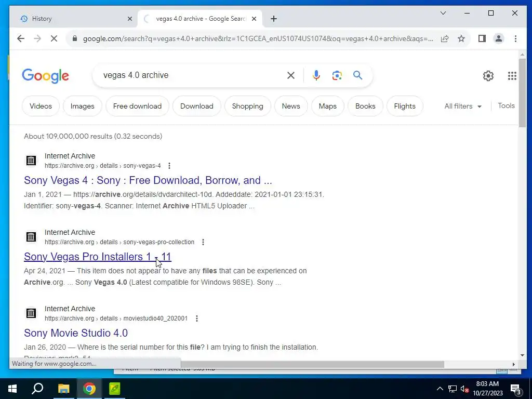532x399 pixels.
Task: Switch to Flights results
Action: click(x=405, y=106)
